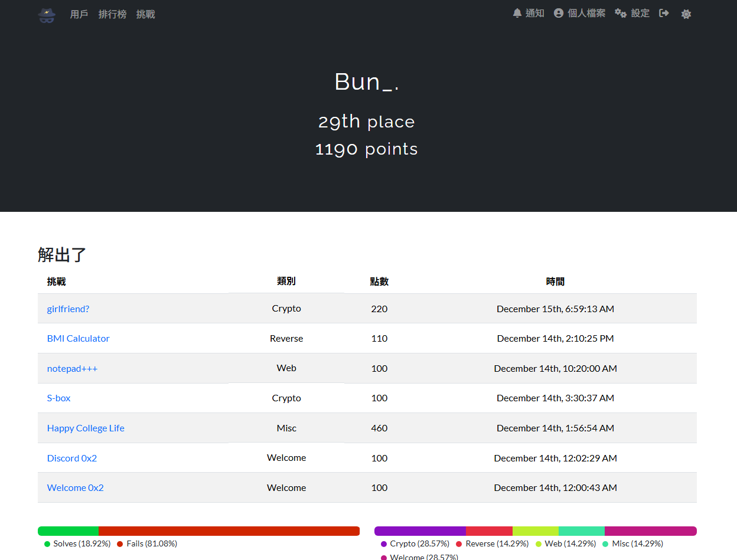Click the teal Misc bar segment
Screen dimensions: 737x560
point(581,531)
